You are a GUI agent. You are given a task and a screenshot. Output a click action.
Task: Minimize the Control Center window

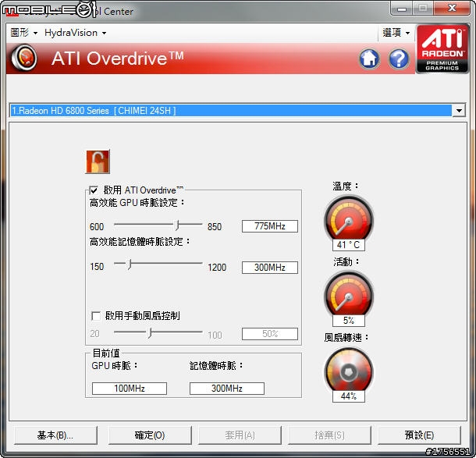click(402, 9)
